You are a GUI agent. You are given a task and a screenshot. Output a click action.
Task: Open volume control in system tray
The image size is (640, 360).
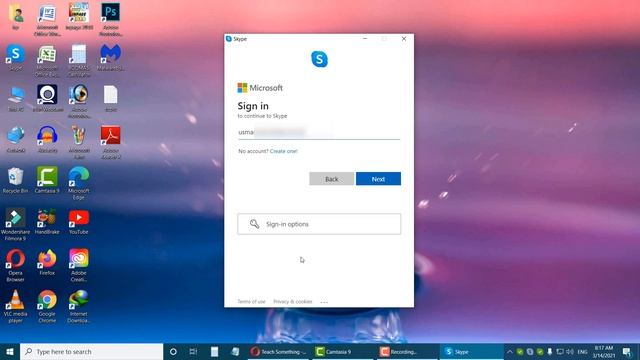coord(570,351)
